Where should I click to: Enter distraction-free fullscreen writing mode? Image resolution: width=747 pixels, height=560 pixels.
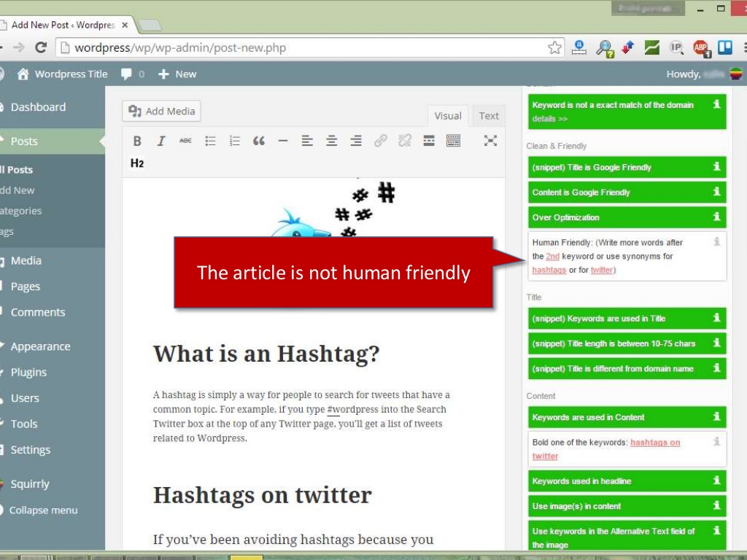coord(490,141)
